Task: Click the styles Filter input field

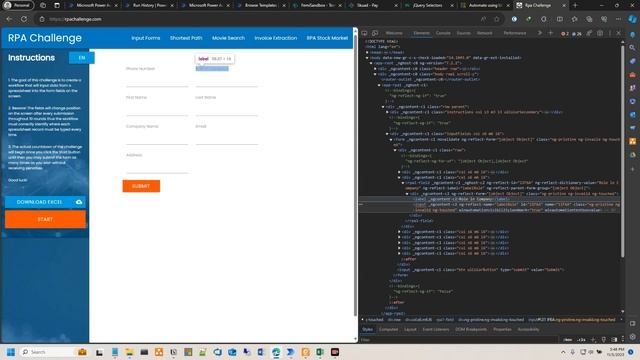Action: click(459, 340)
